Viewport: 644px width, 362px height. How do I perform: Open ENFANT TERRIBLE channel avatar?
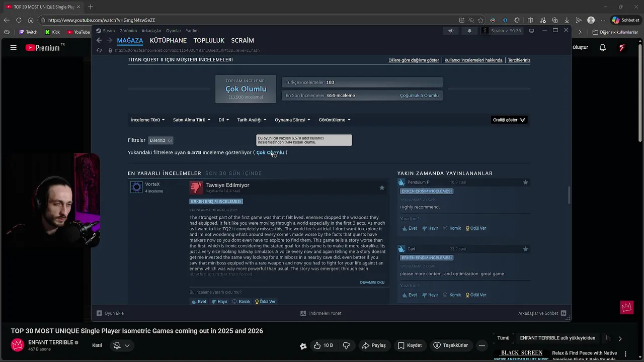point(18,345)
